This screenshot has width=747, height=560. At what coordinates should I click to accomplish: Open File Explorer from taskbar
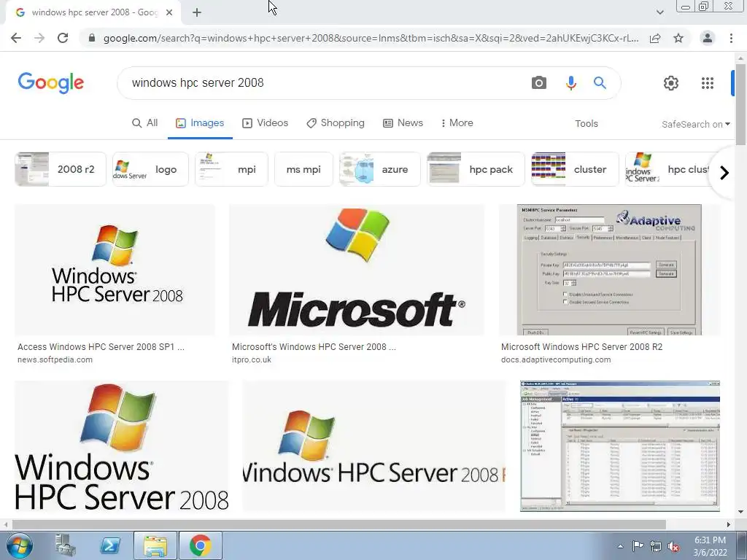(155, 545)
